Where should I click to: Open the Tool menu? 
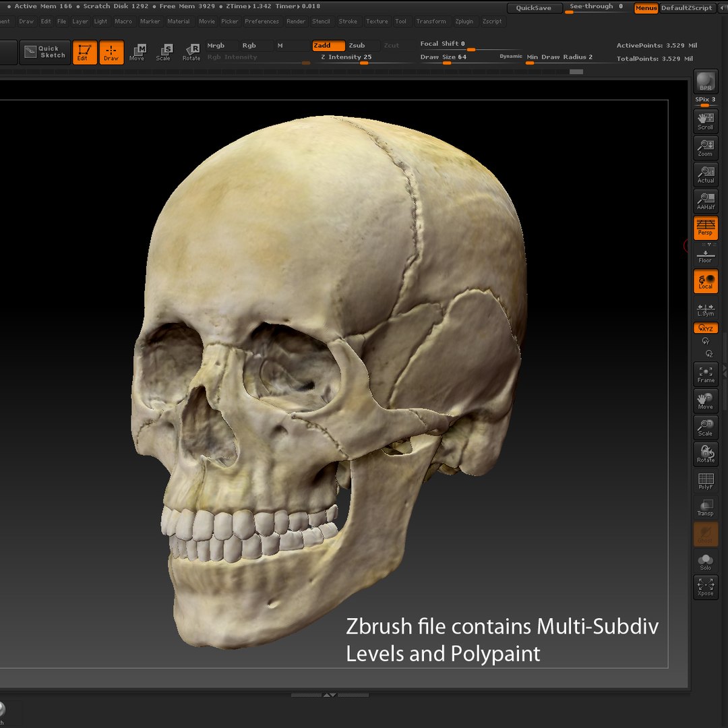coord(400,22)
